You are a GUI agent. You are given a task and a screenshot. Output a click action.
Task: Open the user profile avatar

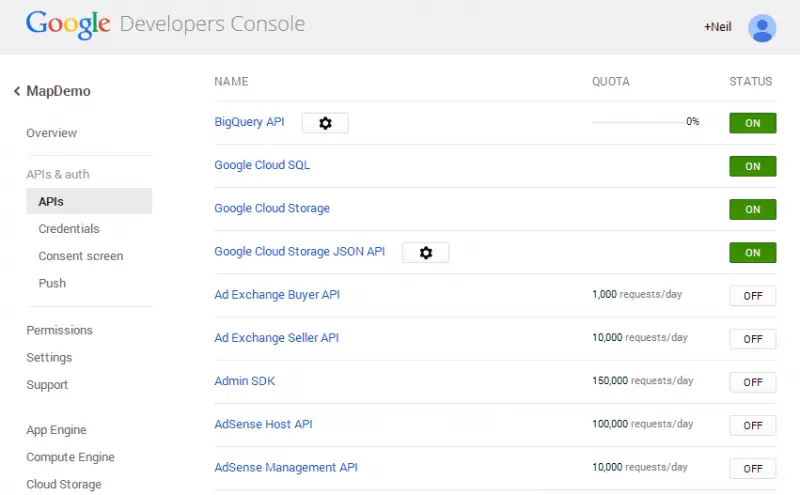(x=762, y=28)
